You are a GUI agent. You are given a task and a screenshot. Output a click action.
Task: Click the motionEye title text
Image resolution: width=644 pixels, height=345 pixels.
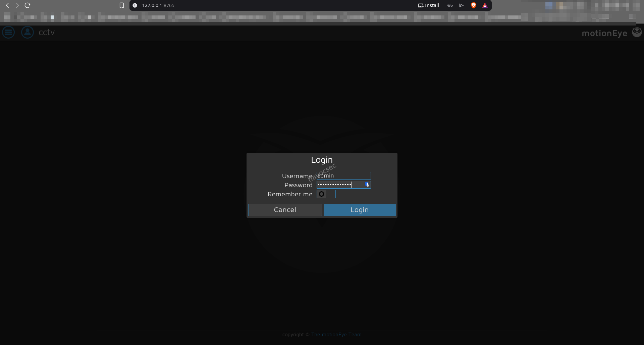pos(604,33)
